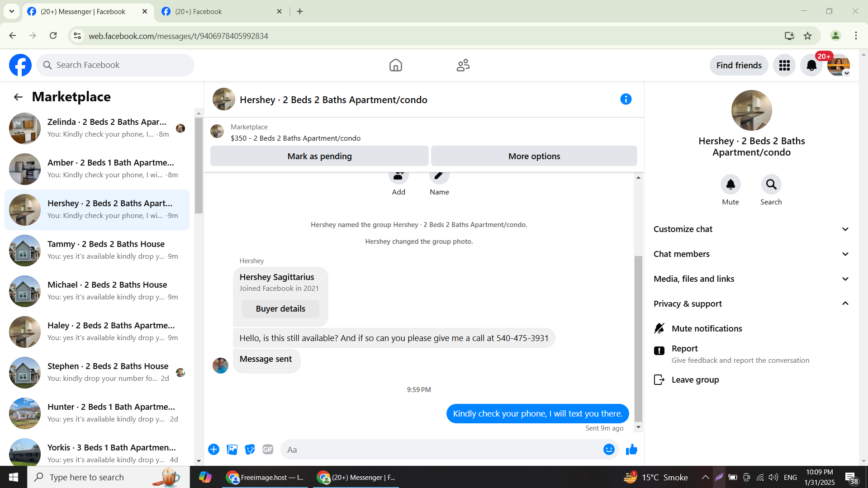Expand the Customize chat section
The height and width of the screenshot is (488, 868).
[751, 229]
